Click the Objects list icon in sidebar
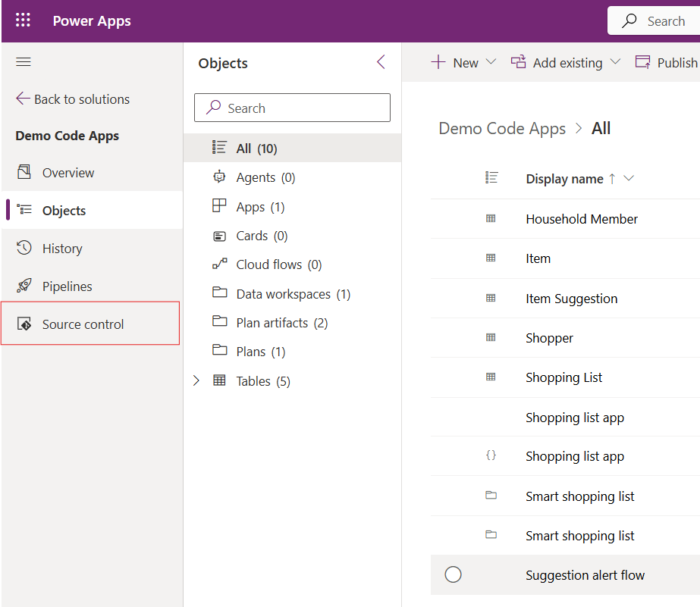The image size is (700, 607). 24,209
